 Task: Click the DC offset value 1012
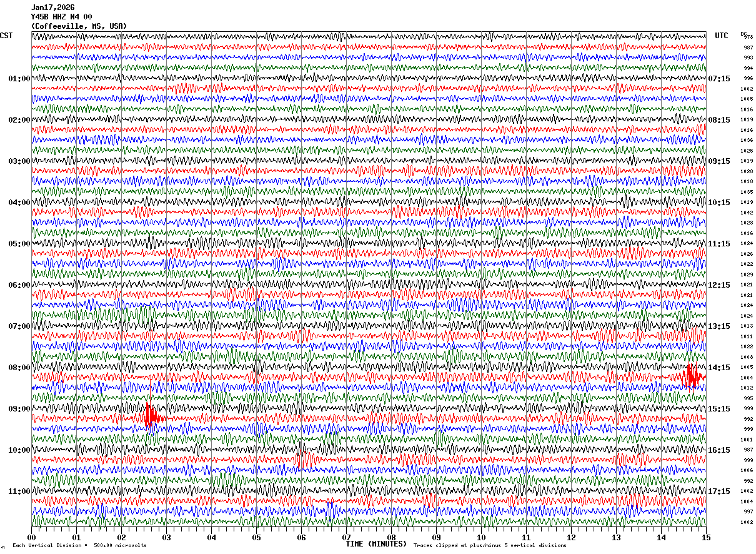747,388
